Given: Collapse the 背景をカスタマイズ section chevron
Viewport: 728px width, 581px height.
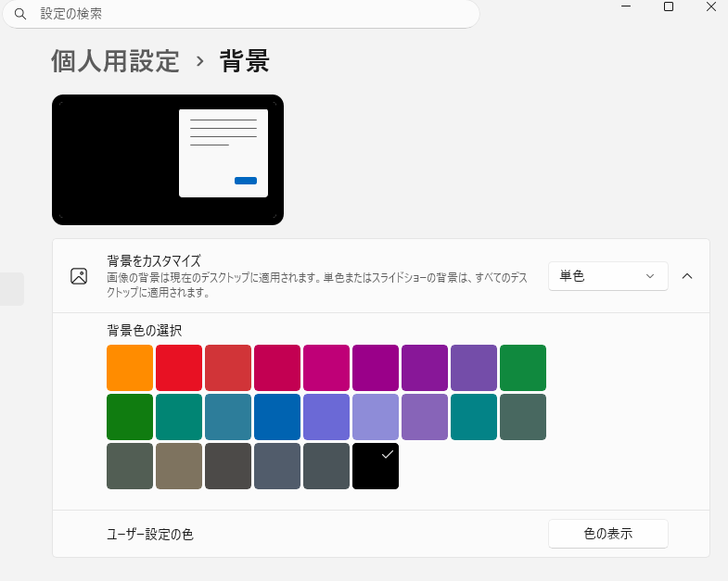Looking at the screenshot, I should pyautogui.click(x=687, y=276).
